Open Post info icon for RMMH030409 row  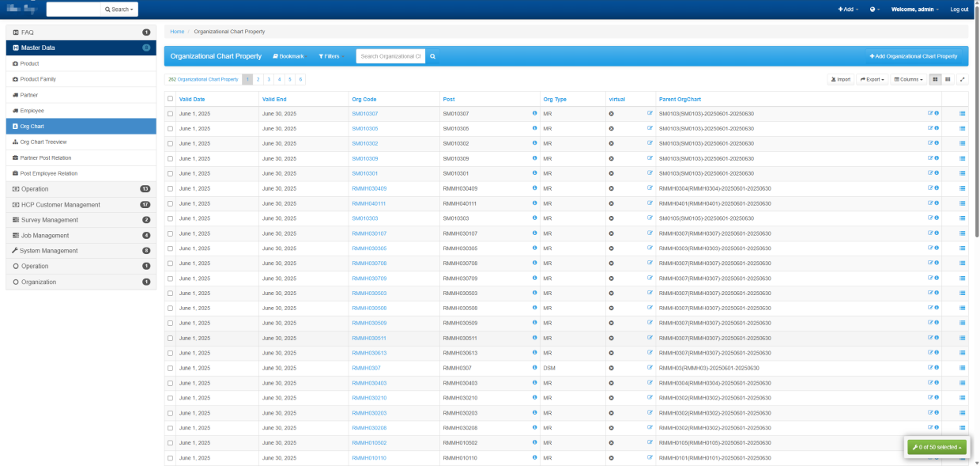click(x=534, y=188)
